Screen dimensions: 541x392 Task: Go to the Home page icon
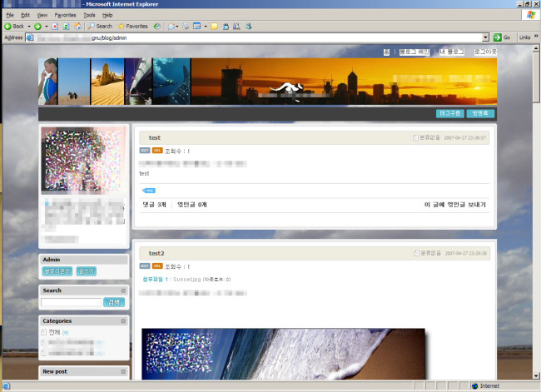[x=78, y=27]
